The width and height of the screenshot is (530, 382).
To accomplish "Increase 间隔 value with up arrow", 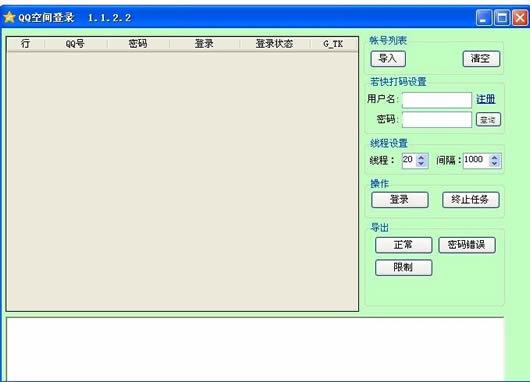I will 495,157.
